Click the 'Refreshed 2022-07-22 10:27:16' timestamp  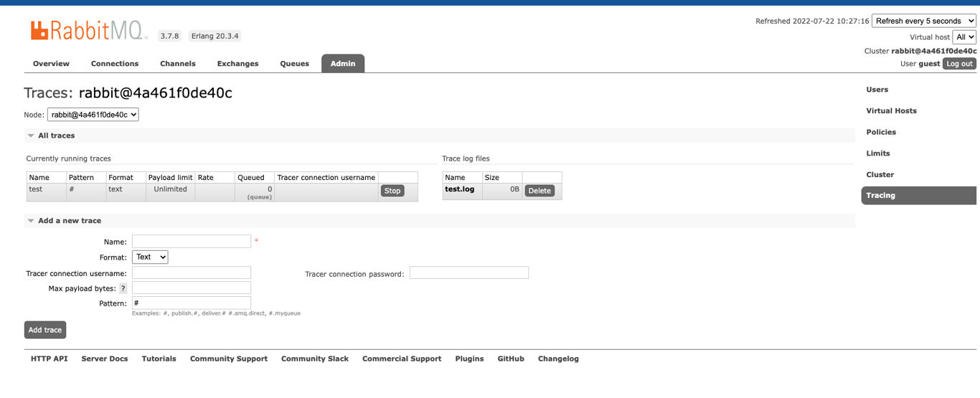pos(812,22)
